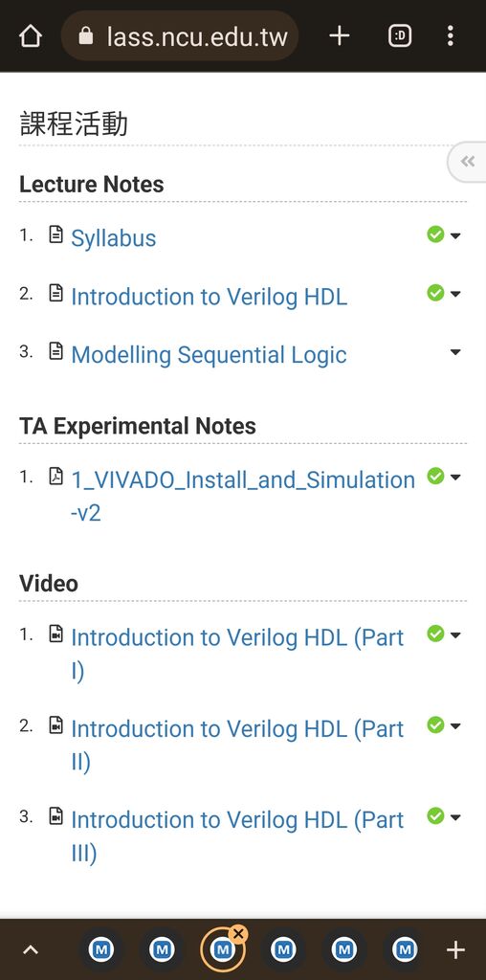Expand sidebar with double-chevron arrow button

click(467, 162)
